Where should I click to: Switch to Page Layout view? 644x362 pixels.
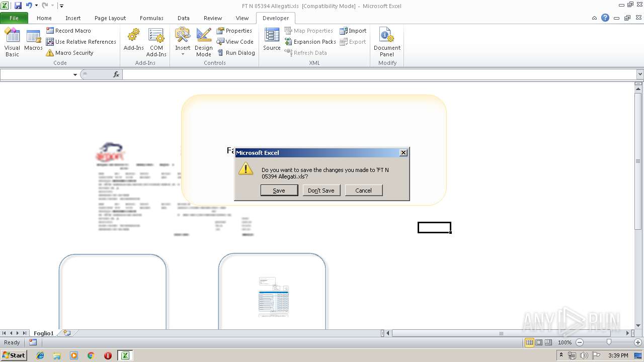[539, 342]
